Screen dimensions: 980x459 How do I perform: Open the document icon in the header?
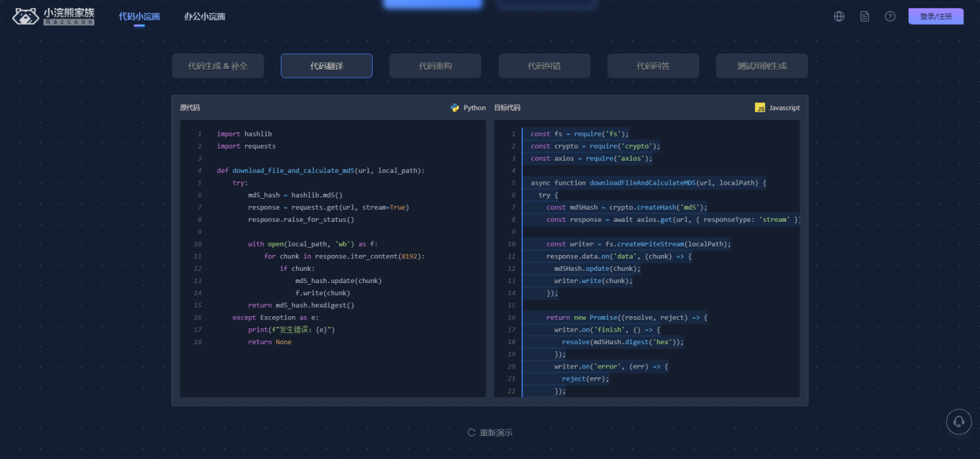tap(865, 17)
